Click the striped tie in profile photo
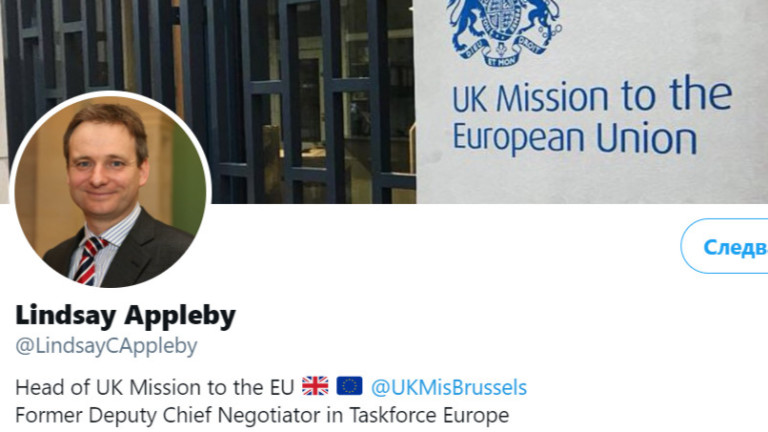Image resolution: width=768 pixels, height=432 pixels. [90, 258]
